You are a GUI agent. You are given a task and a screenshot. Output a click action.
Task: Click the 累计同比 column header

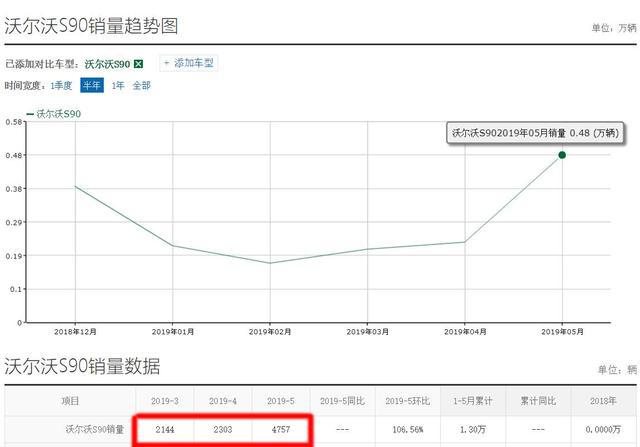click(x=538, y=401)
